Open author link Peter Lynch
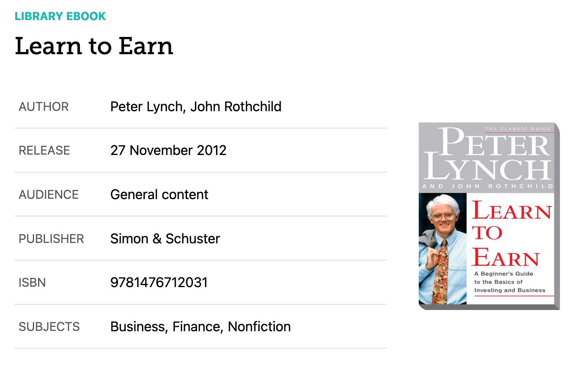588x367 pixels. point(147,107)
